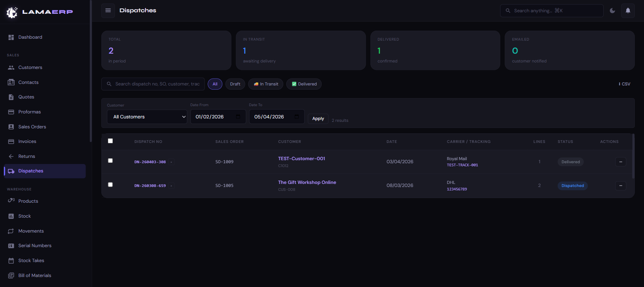The height and width of the screenshot is (287, 644).
Task: Click the dispatch search input field
Action: [157, 84]
